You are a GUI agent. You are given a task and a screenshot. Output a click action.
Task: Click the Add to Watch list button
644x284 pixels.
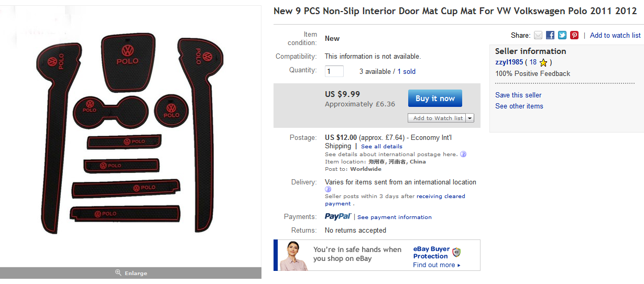437,118
